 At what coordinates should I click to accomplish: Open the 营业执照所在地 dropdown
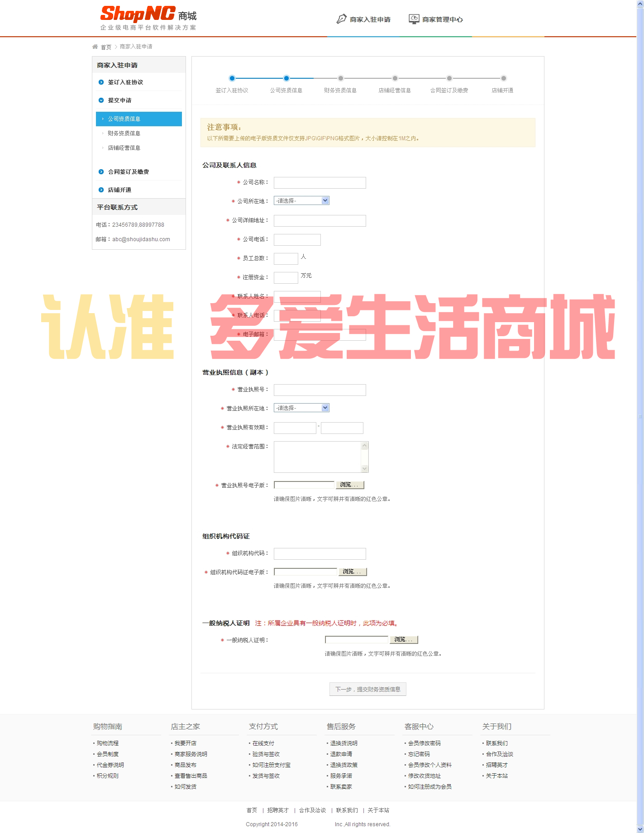[x=301, y=408]
